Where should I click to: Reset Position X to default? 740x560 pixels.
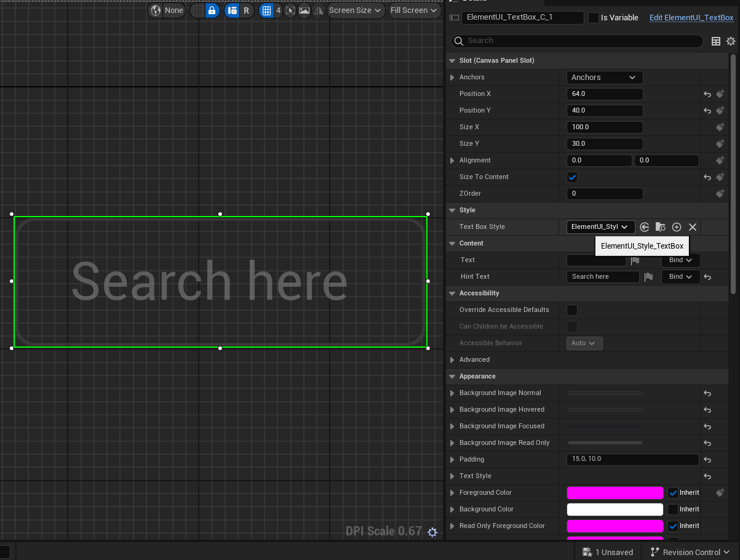707,94
